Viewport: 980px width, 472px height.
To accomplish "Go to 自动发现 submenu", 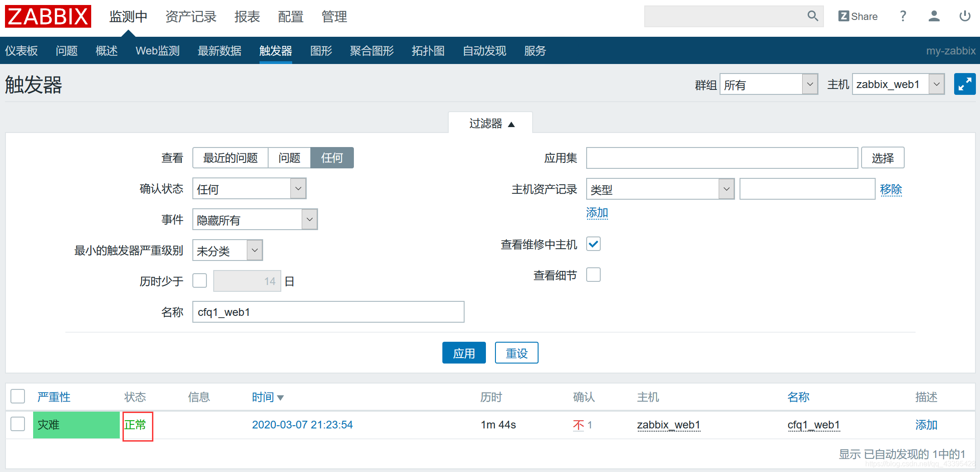I will coord(485,50).
